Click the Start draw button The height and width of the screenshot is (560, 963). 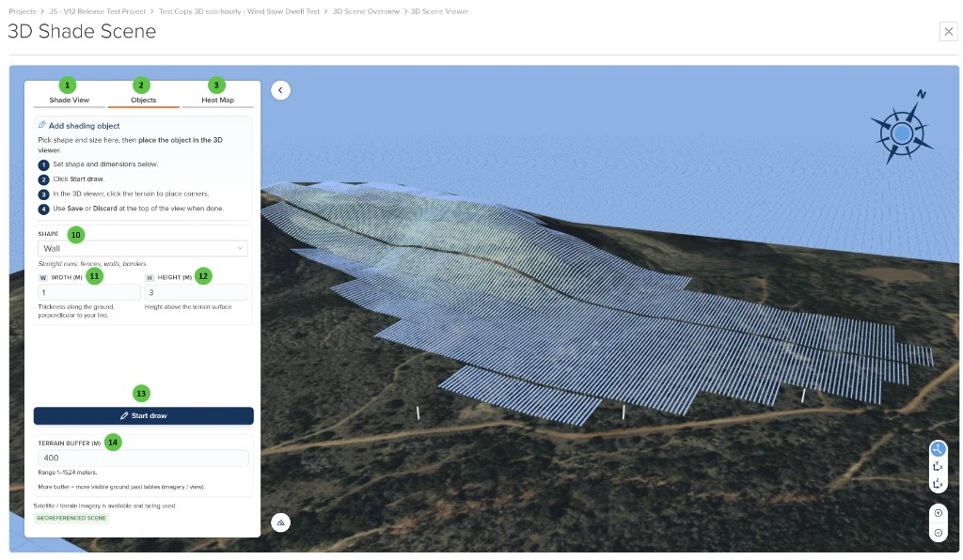(x=143, y=415)
